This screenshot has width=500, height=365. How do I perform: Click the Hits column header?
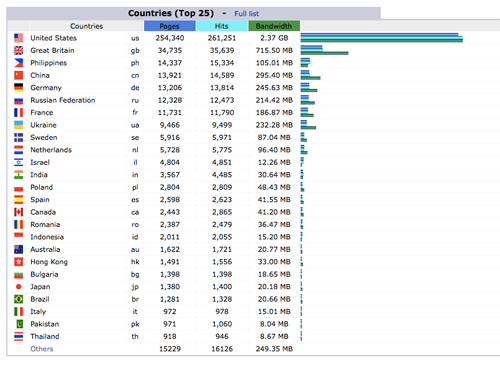(x=222, y=26)
